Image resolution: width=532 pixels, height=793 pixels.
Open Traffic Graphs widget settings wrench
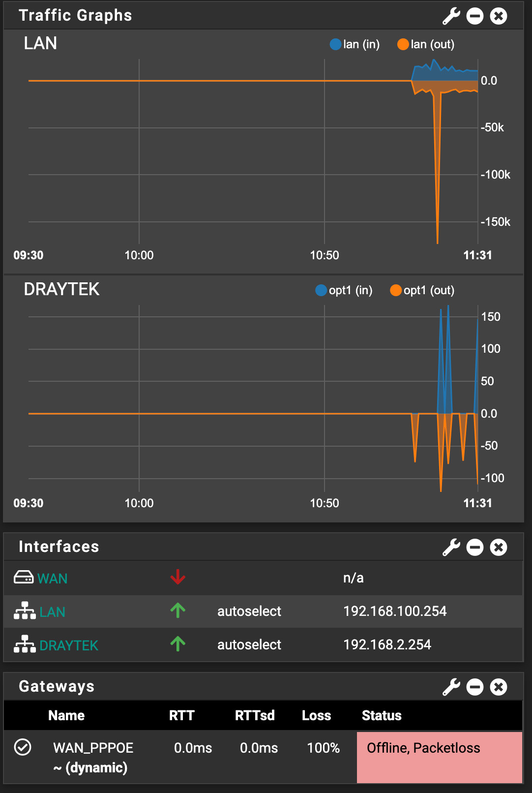click(x=451, y=16)
